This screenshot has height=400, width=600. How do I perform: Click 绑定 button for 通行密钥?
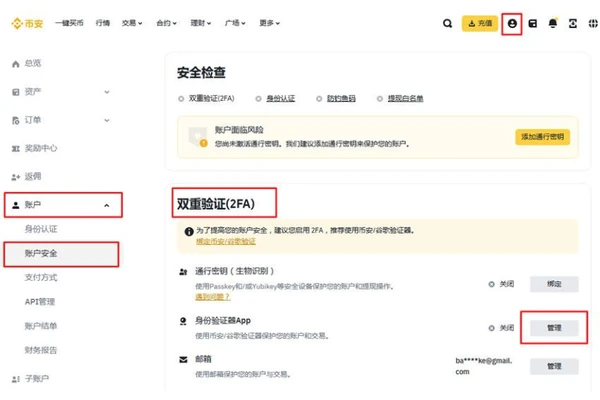click(x=554, y=284)
